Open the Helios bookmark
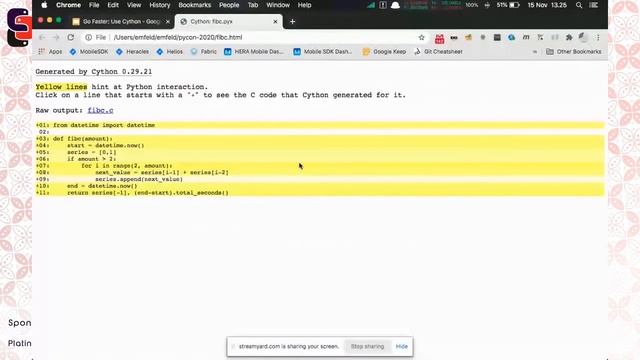The width and height of the screenshot is (640, 360). pyautogui.click(x=170, y=51)
